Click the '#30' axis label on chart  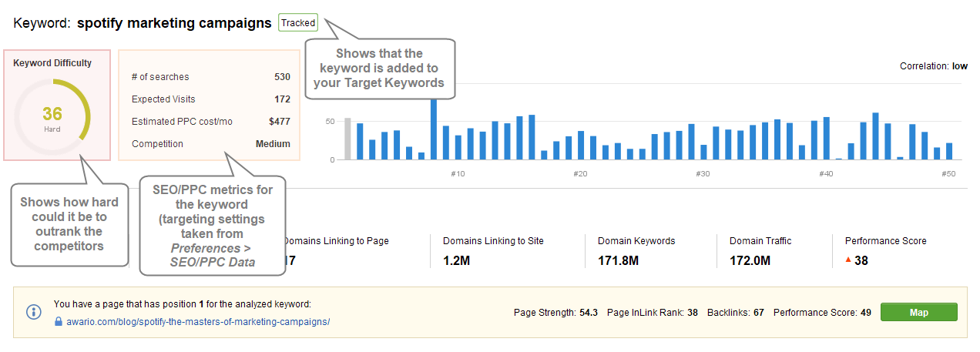703,174
